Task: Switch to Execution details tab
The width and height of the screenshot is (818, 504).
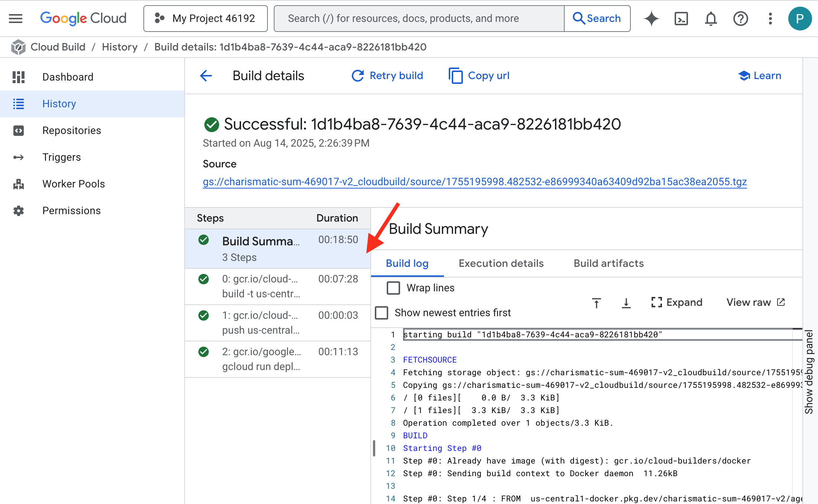Action: [501, 263]
